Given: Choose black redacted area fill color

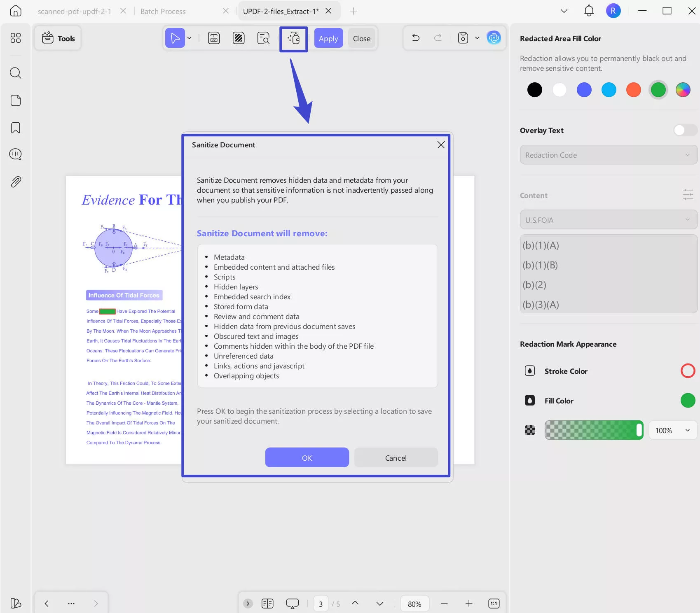Looking at the screenshot, I should click(535, 90).
